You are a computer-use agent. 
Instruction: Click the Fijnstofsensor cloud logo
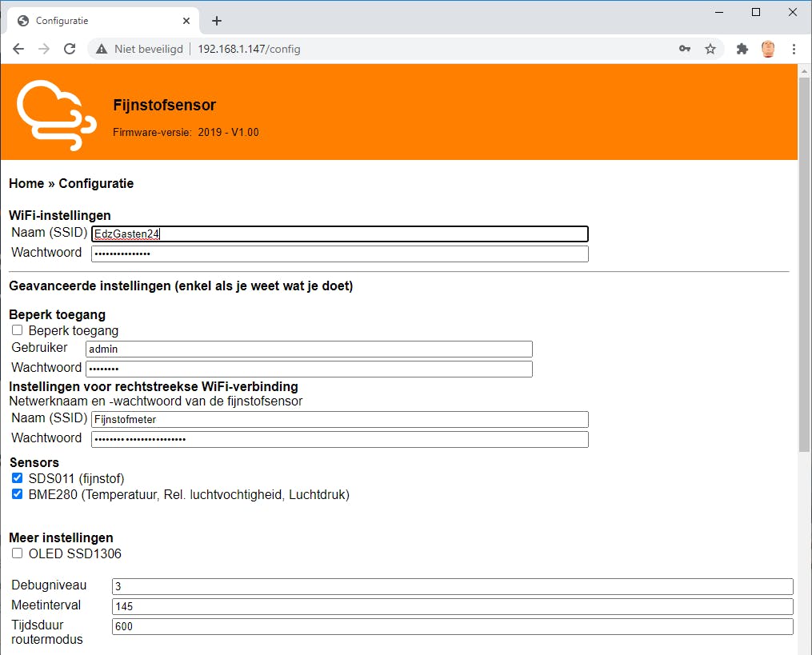click(x=56, y=115)
